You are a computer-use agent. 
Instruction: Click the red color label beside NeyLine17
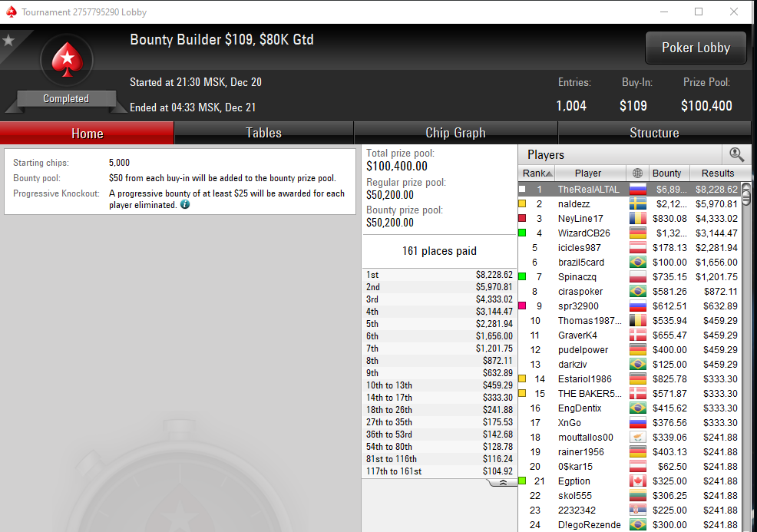click(522, 218)
